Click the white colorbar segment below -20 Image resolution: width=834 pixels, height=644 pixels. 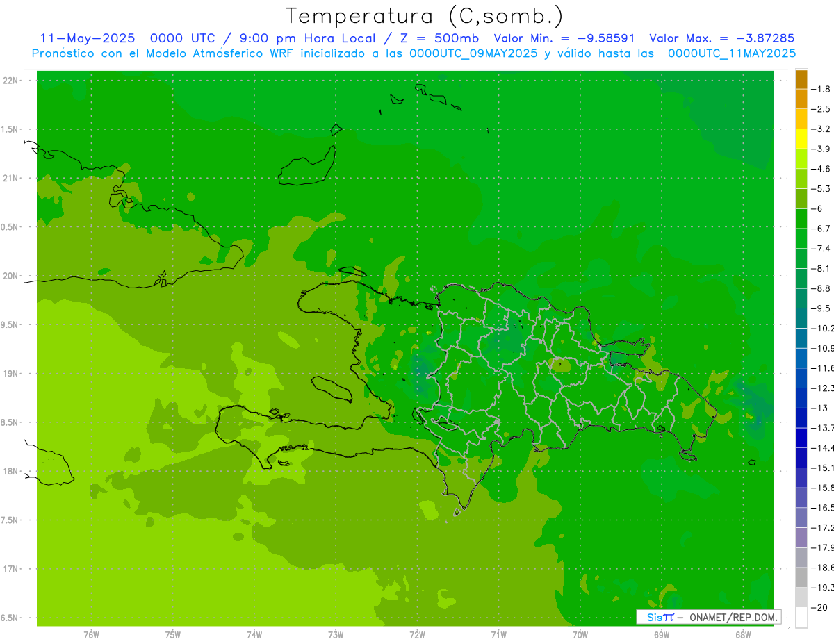coord(801,618)
